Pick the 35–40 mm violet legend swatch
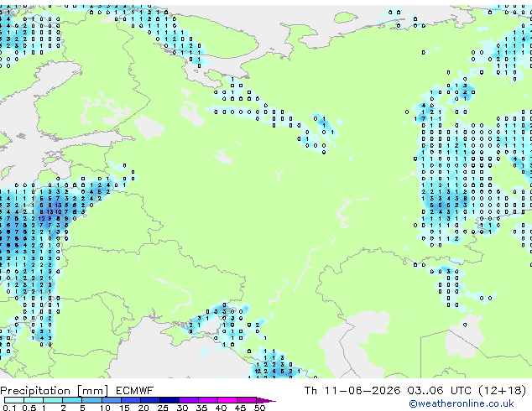This screenshot has height=411, width=532. click(208, 400)
